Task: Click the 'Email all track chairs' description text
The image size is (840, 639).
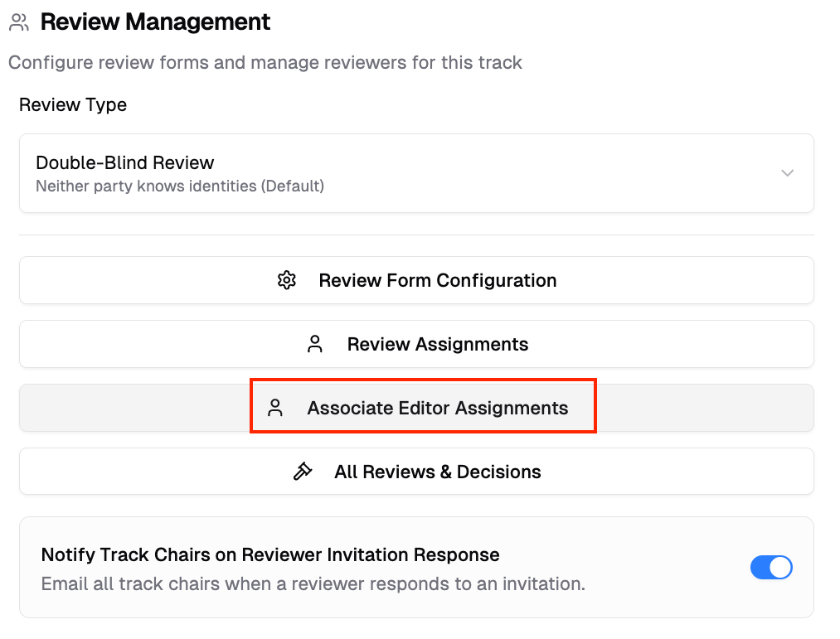Action: click(x=313, y=583)
